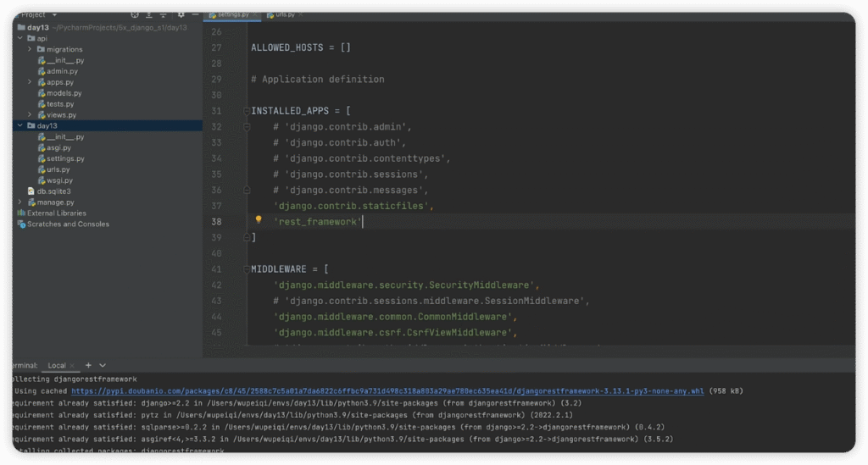
Task: Click the Collapse All icon in Project toolbar
Action: [164, 15]
